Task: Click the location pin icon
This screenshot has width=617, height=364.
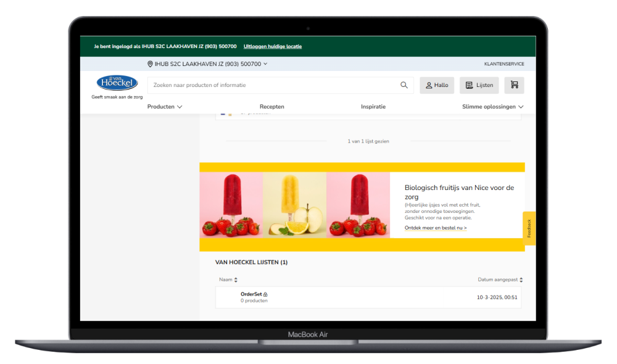Action: (150, 64)
